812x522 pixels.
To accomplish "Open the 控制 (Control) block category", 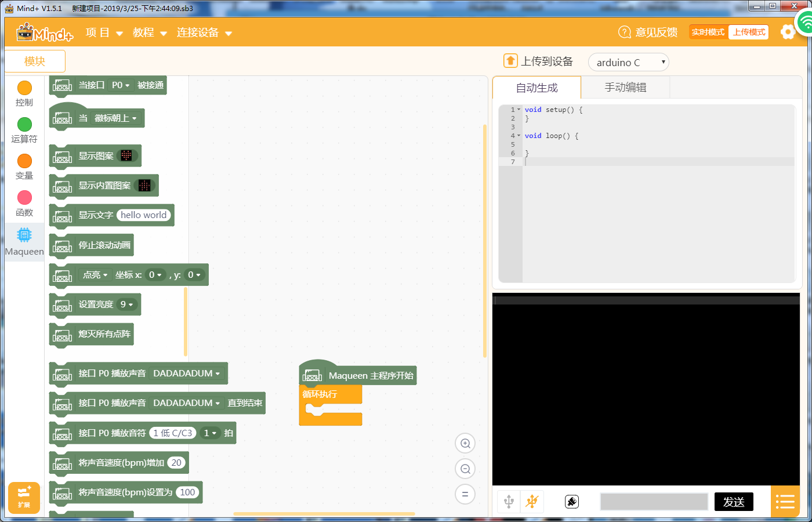I will (24, 93).
